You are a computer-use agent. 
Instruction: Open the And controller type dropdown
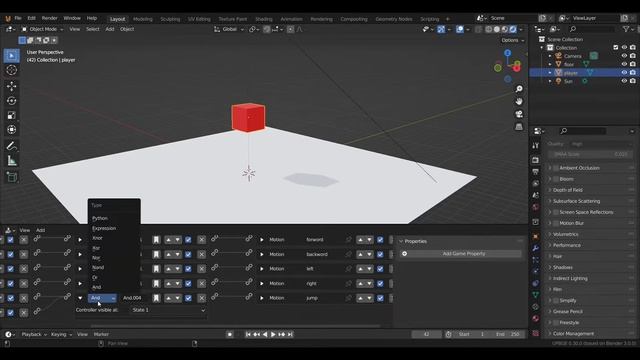pos(102,298)
